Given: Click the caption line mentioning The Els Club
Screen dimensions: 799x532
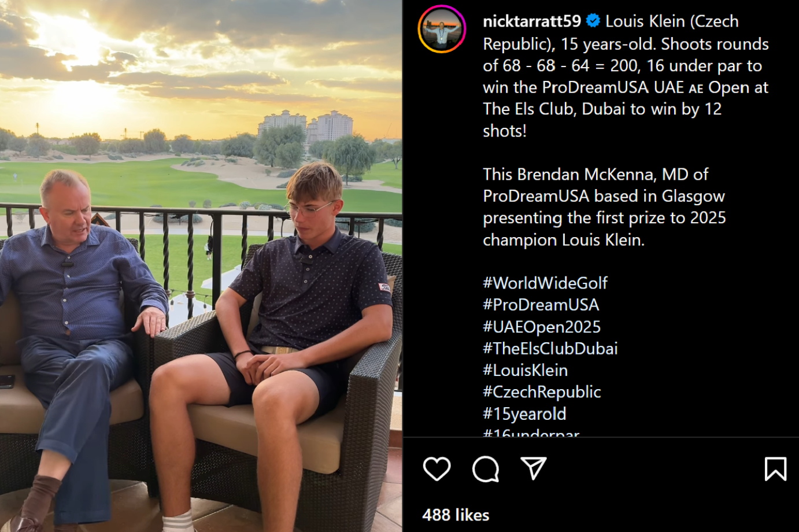Looking at the screenshot, I should (x=602, y=109).
